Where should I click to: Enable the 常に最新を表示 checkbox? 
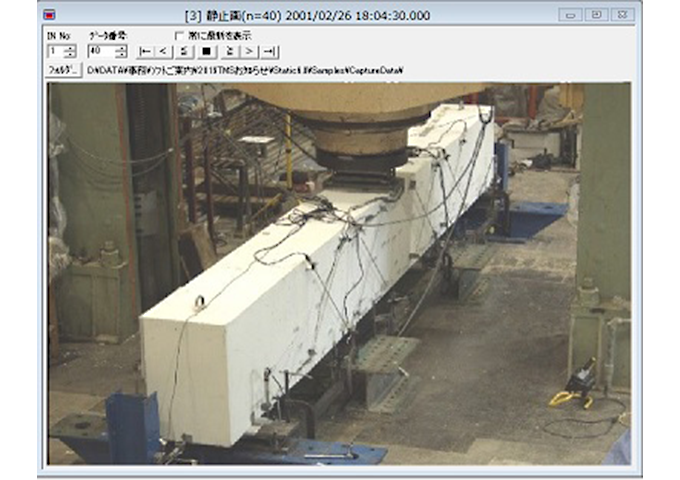(x=180, y=35)
